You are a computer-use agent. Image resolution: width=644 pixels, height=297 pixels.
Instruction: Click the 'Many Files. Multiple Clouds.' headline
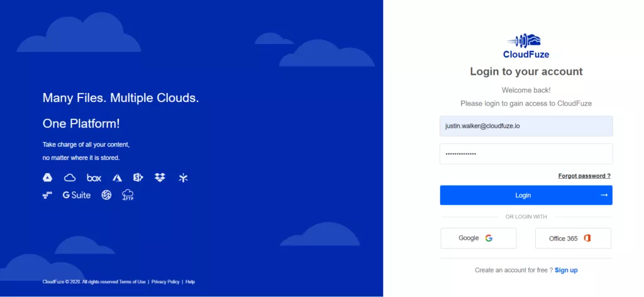[x=121, y=98]
